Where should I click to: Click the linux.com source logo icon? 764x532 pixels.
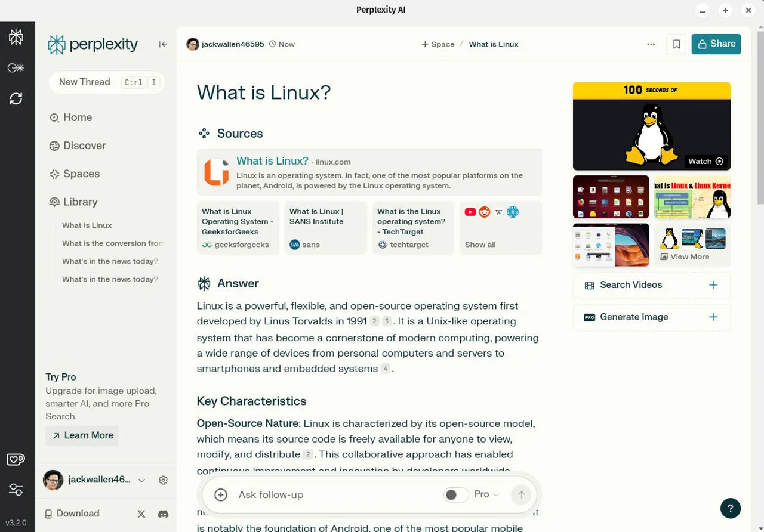[216, 172]
